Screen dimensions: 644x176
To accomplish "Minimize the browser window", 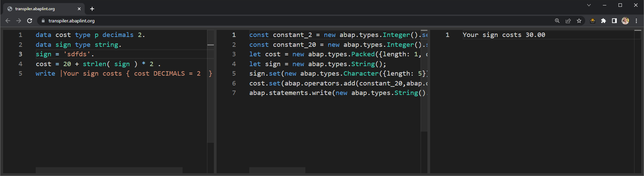I will pos(605,5).
